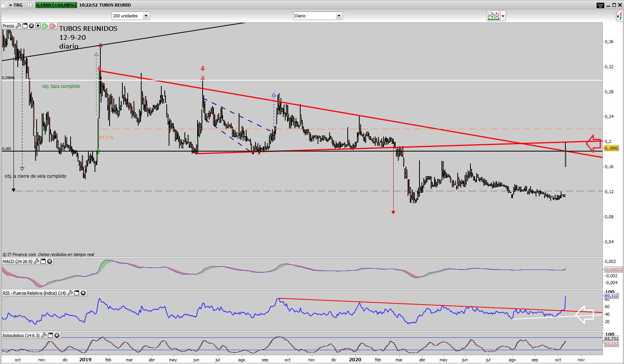Click the 12-9-20 date annotation
The image size is (624, 364).
73,37
